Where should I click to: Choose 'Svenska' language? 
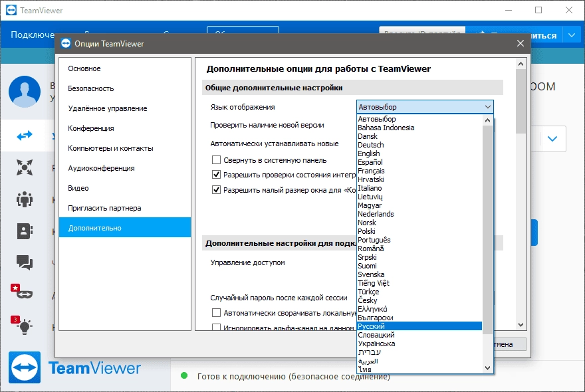point(419,274)
